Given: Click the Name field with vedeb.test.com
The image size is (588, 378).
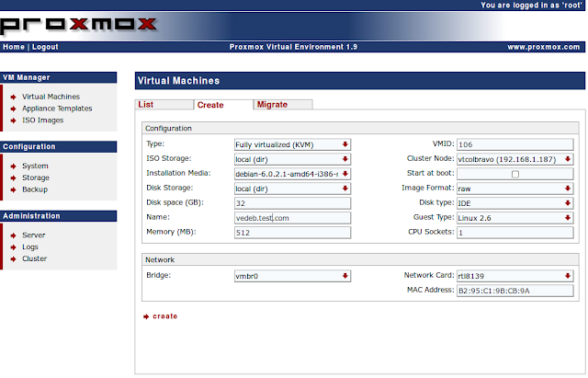Looking at the screenshot, I should [x=292, y=218].
